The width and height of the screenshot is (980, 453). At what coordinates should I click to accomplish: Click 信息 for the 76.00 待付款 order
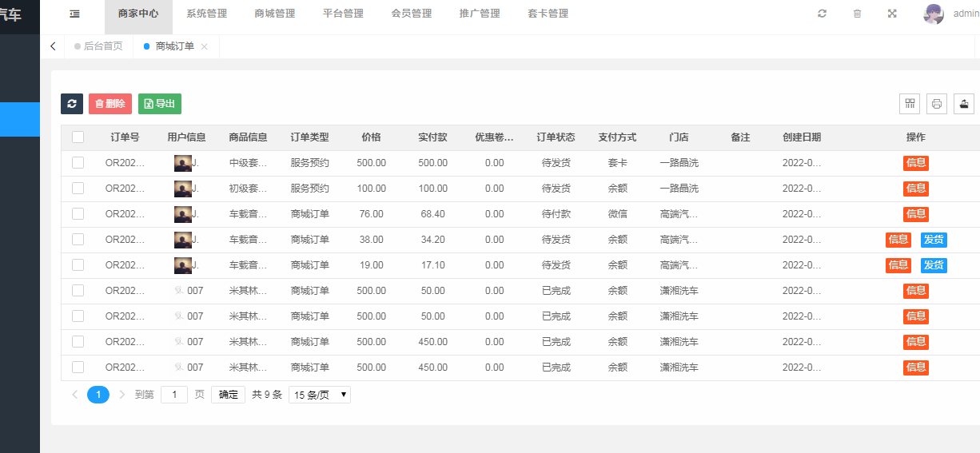pos(916,214)
